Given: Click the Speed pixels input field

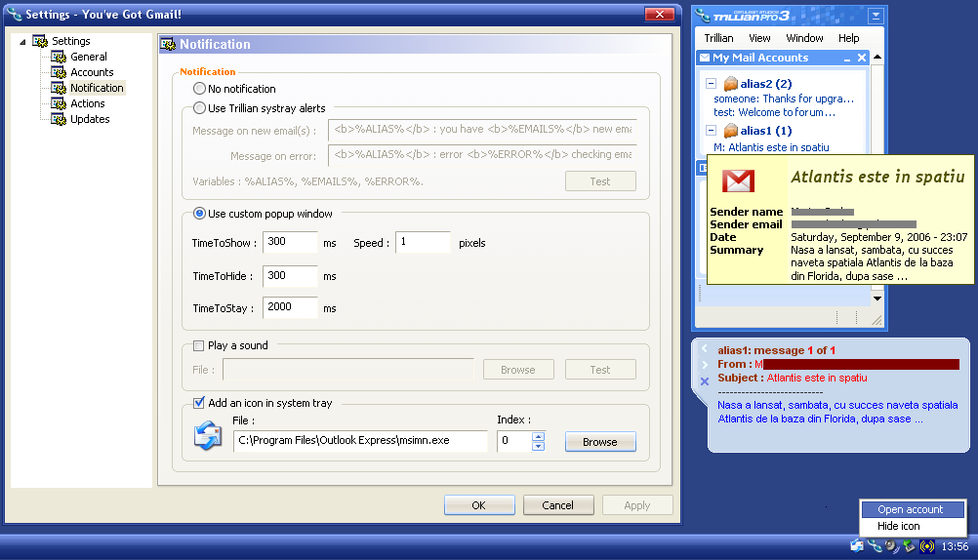Looking at the screenshot, I should point(423,242).
